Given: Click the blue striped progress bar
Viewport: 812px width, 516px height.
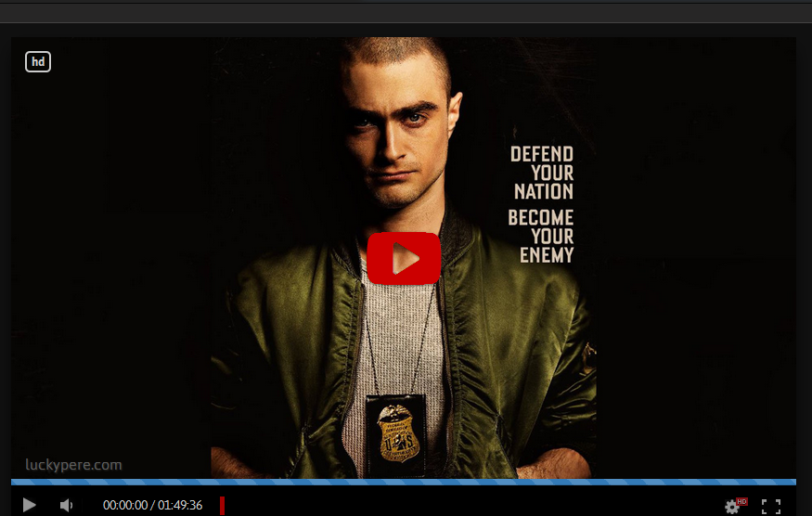Looking at the screenshot, I should 404,482.
